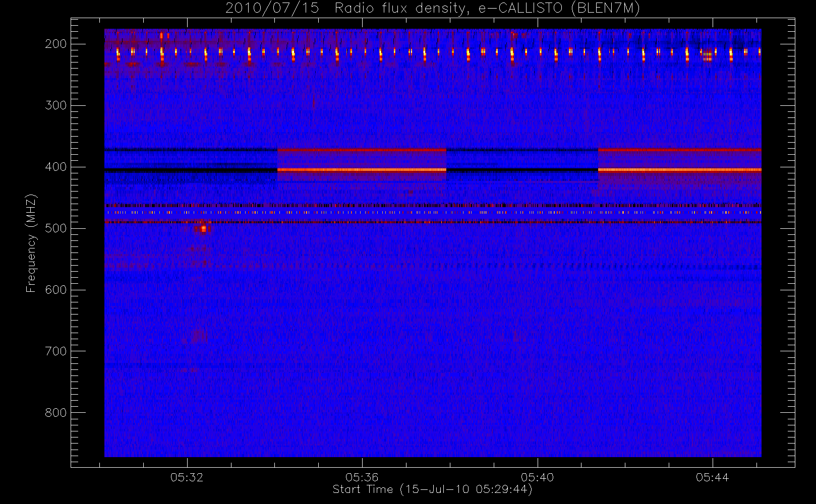Image resolution: width=816 pixels, height=504 pixels.
Task: Click the 05:44 time tick label
Action: click(x=713, y=477)
